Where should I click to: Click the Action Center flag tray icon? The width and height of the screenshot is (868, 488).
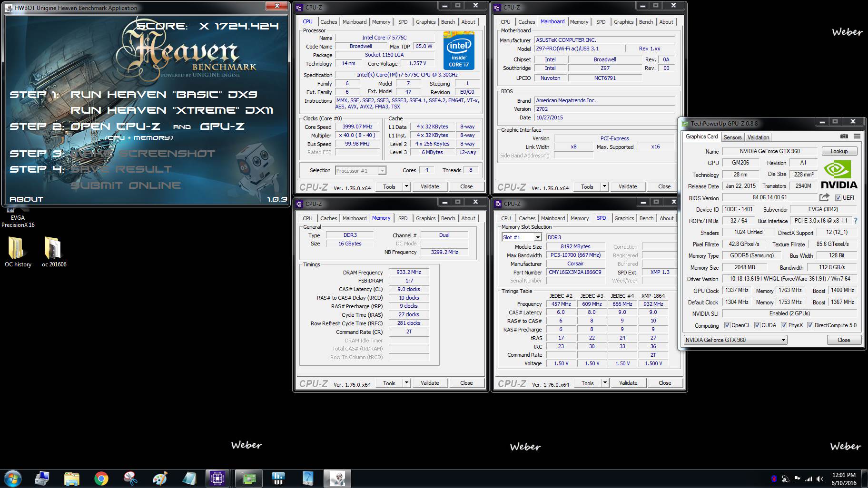point(797,478)
